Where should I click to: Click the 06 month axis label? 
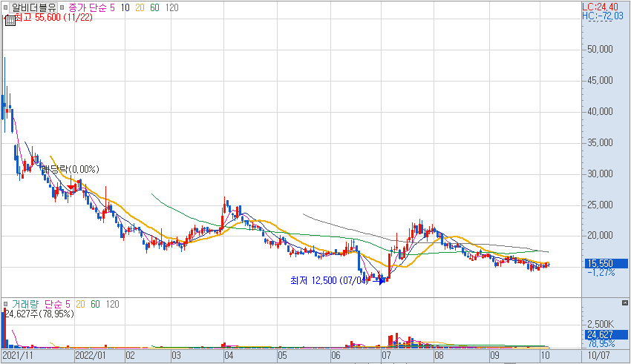(x=336, y=356)
